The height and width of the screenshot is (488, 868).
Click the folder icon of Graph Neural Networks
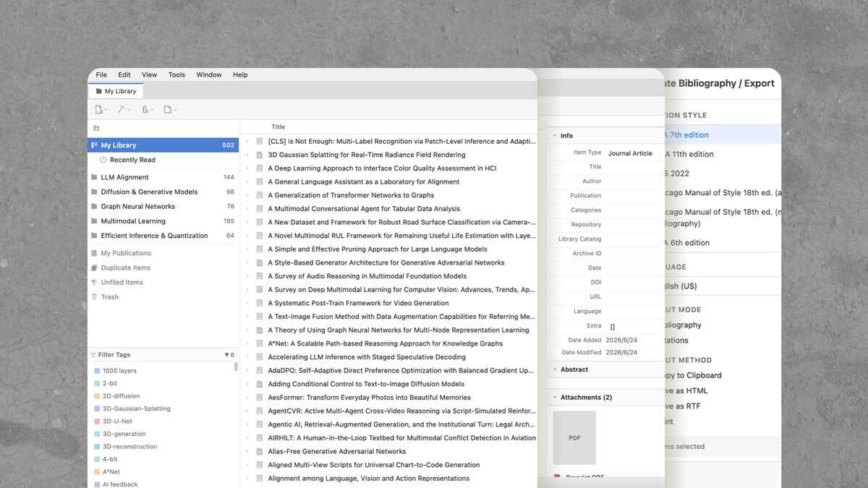pyautogui.click(x=94, y=206)
